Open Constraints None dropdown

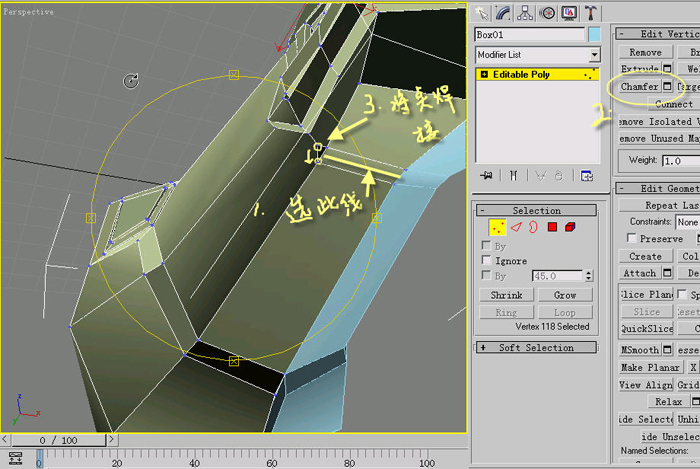pos(688,222)
